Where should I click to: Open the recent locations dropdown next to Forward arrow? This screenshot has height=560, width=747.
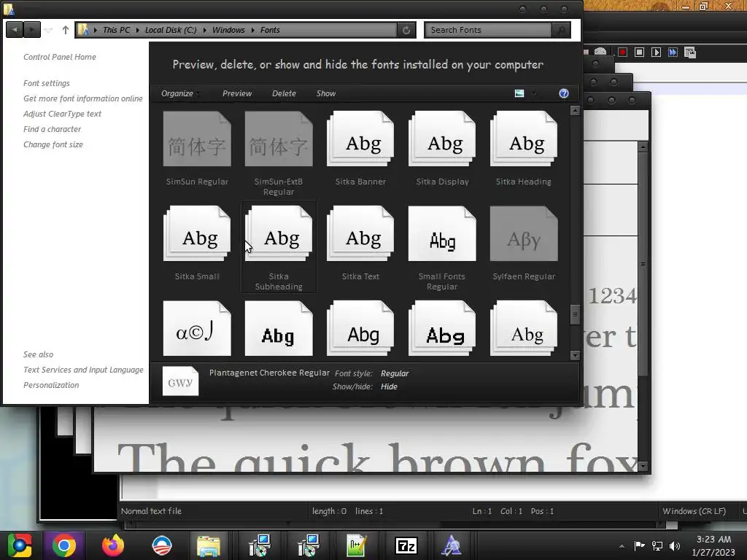point(49,30)
